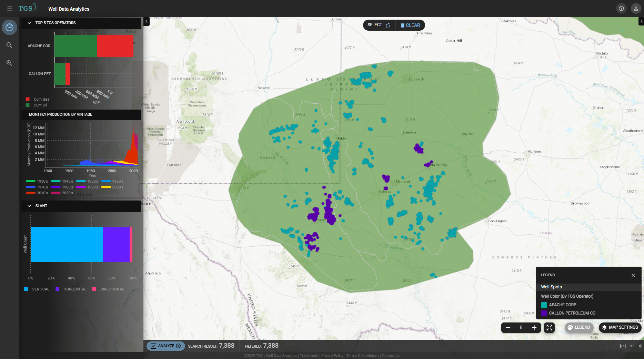Collapse the left analytics panel arrow
This screenshot has height=359, width=644.
click(147, 21)
